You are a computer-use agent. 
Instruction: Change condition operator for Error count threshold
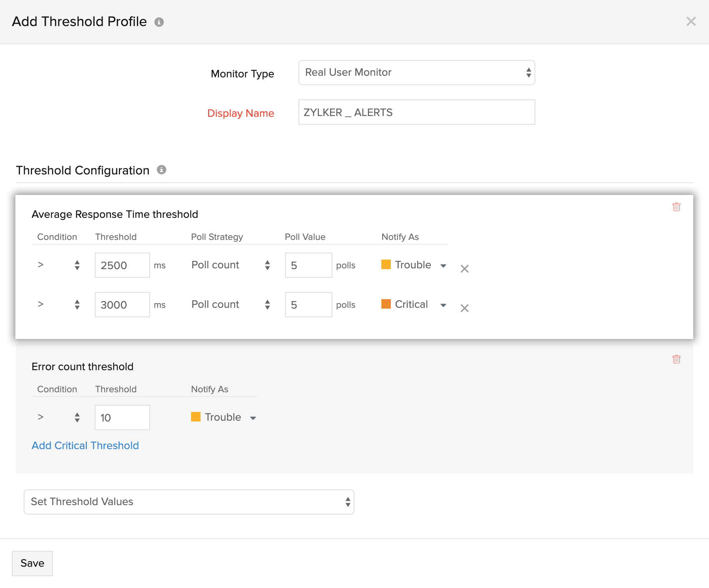tap(58, 418)
